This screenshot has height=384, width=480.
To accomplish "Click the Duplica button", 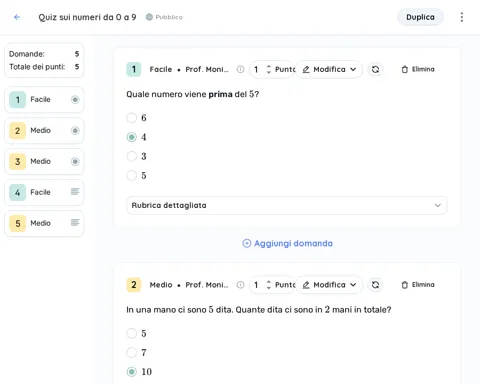I will (420, 17).
